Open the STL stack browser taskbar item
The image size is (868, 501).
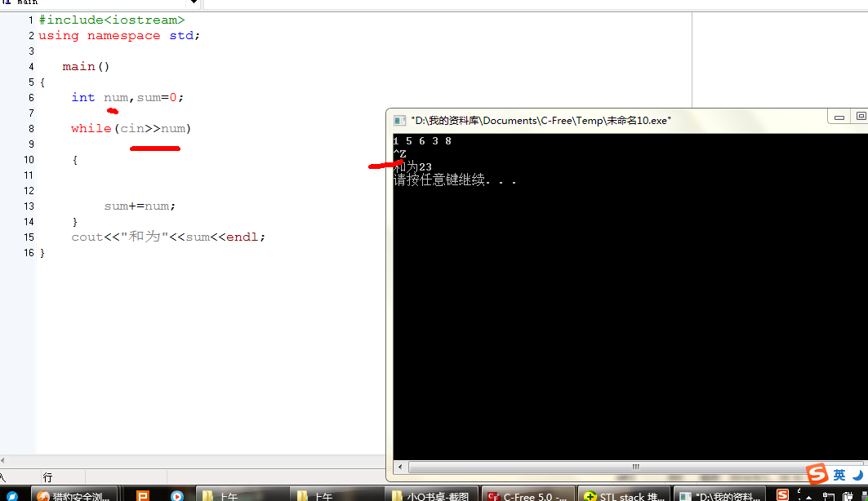[x=624, y=495]
